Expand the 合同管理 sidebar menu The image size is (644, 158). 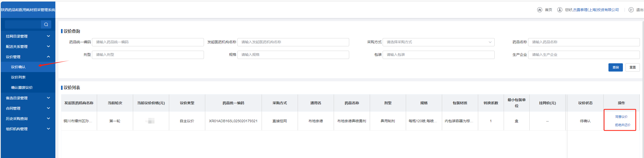28,108
